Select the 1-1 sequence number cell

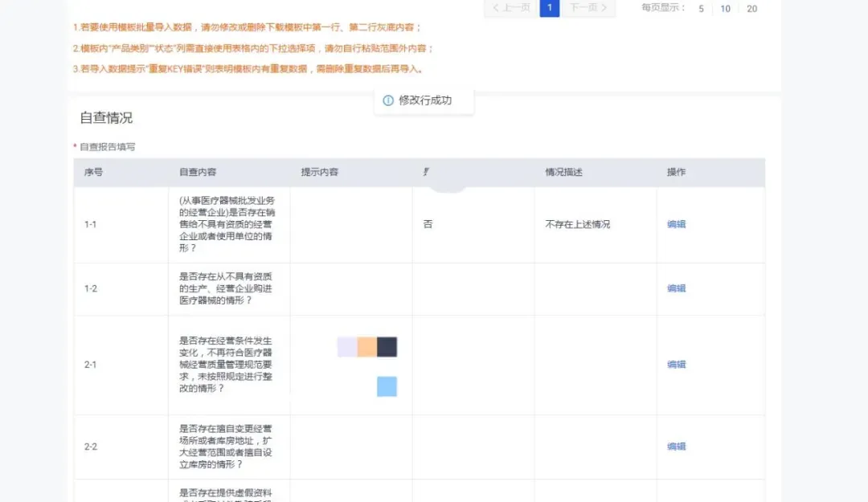tap(90, 224)
